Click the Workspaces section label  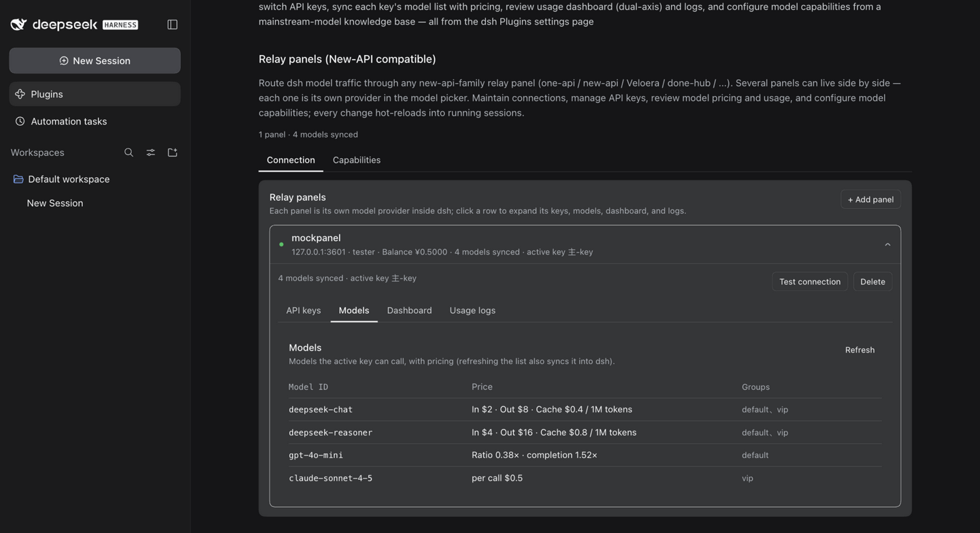coord(37,152)
